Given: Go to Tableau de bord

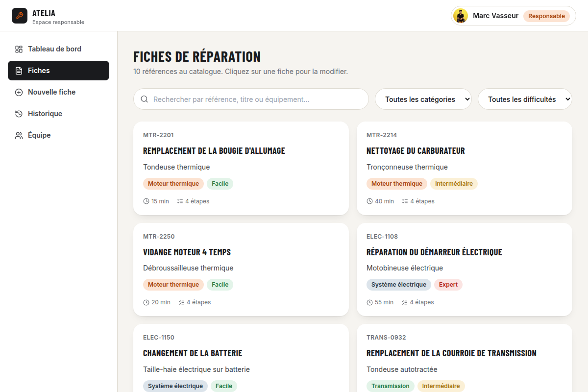Looking at the screenshot, I should tap(58, 49).
